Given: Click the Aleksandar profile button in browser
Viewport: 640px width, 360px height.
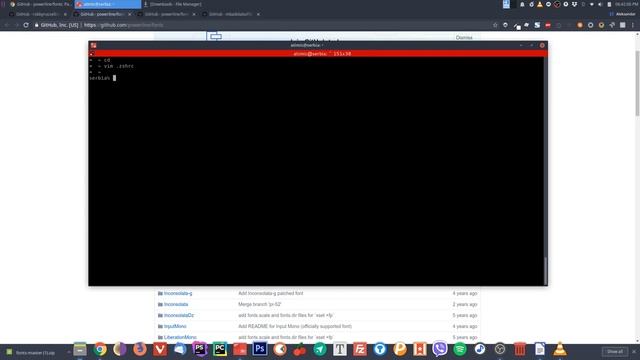Looking at the screenshot, I should click(x=622, y=14).
